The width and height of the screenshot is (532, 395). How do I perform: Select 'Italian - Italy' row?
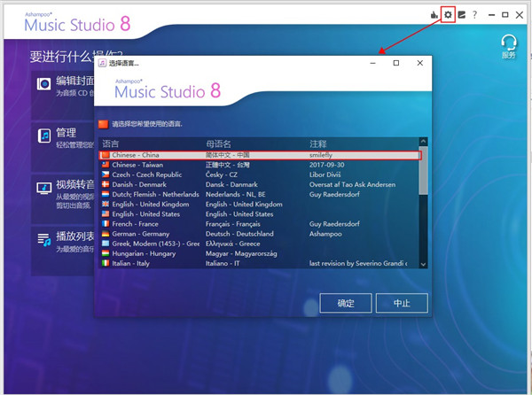click(260, 263)
